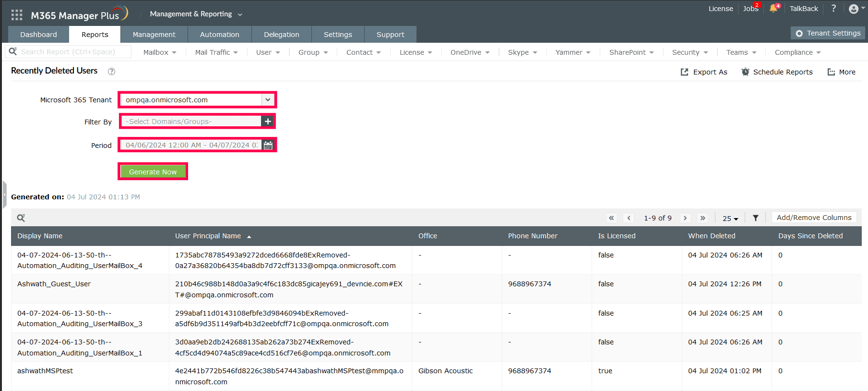Switch to the Management tab

coord(154,35)
